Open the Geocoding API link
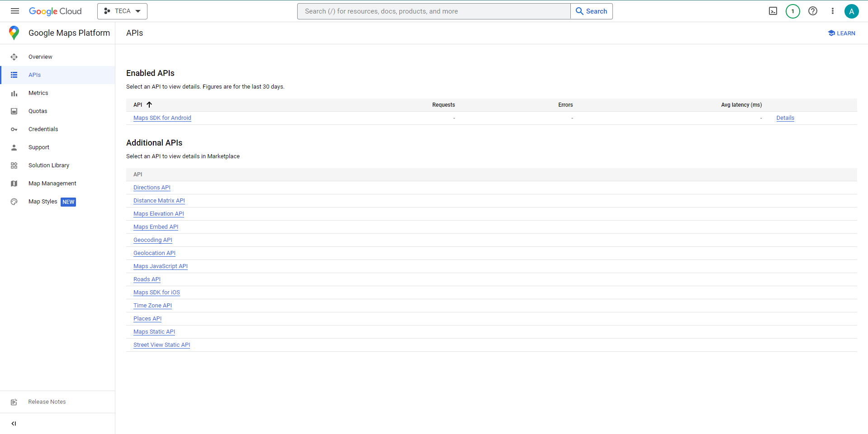This screenshot has width=868, height=434. (152, 240)
